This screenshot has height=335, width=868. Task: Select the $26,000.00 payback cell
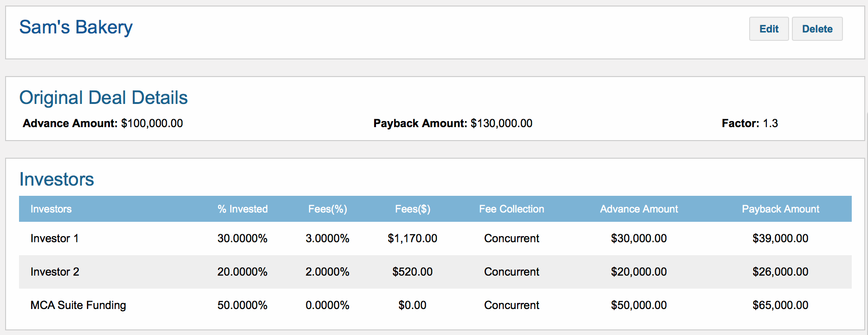(780, 272)
